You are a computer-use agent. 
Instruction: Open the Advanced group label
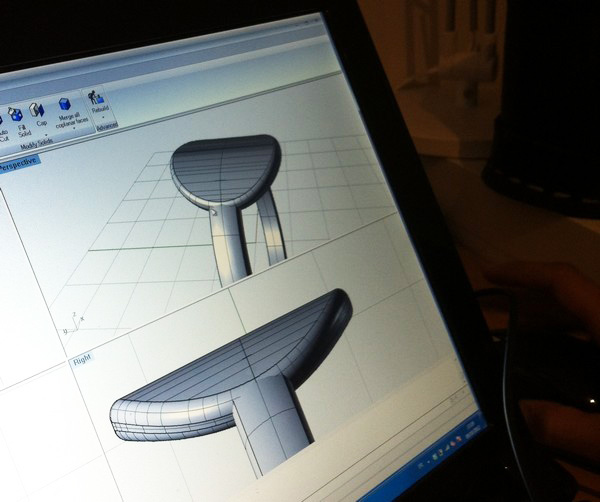(x=107, y=126)
